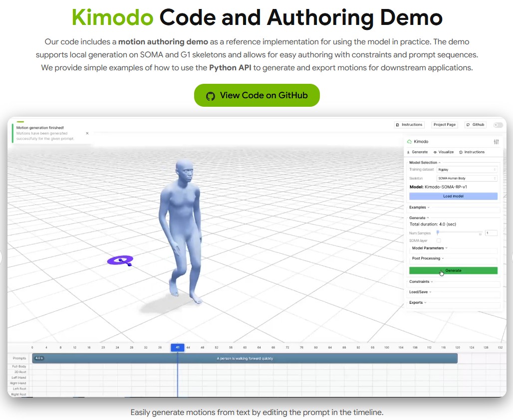This screenshot has height=420, width=513.
Task: Expand the Exports section
Action: coord(418,302)
